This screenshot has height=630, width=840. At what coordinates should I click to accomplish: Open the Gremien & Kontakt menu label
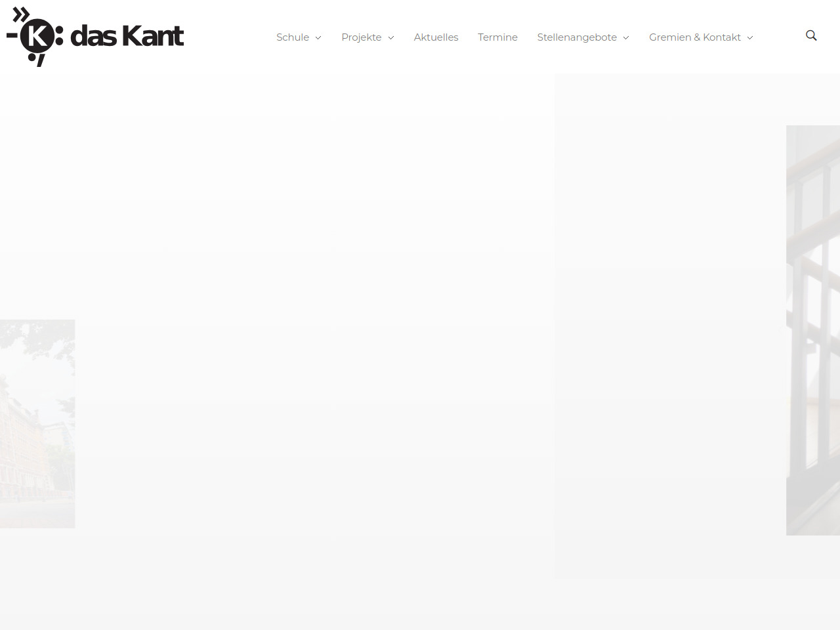point(694,37)
